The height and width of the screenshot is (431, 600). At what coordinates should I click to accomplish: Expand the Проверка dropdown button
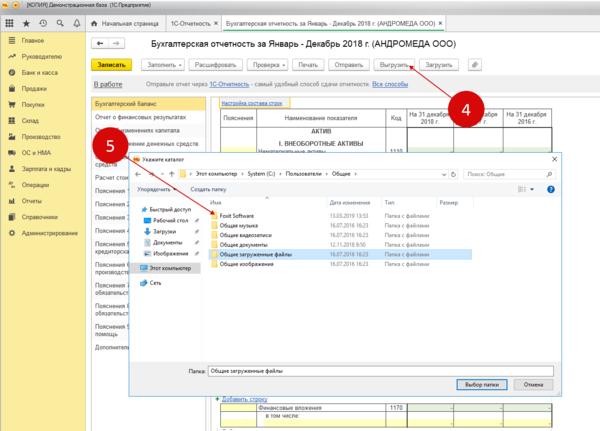pyautogui.click(x=269, y=64)
